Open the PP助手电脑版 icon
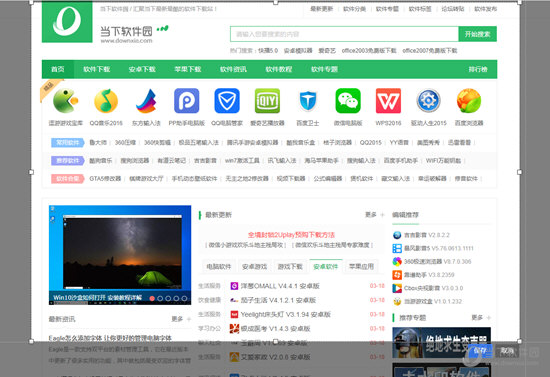This screenshot has height=377, width=550. (x=187, y=101)
